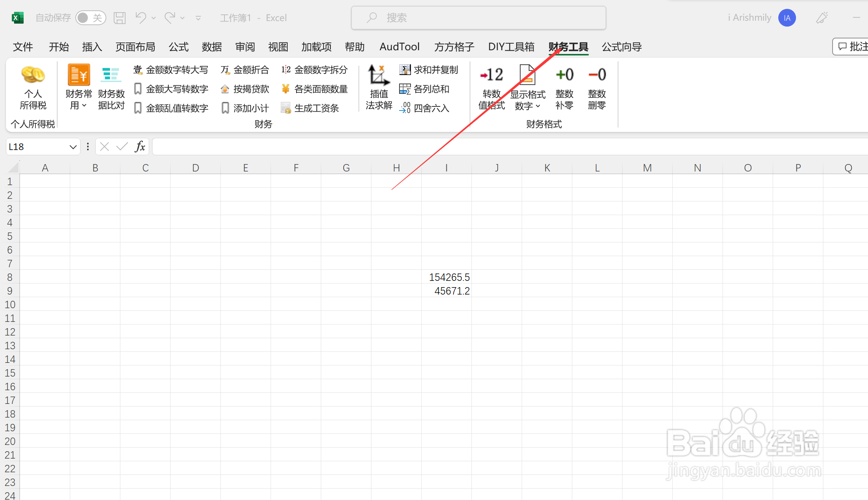Viewport: 868px width, 500px height.
Task: Select cell containing 45671.2
Action: coord(446,291)
